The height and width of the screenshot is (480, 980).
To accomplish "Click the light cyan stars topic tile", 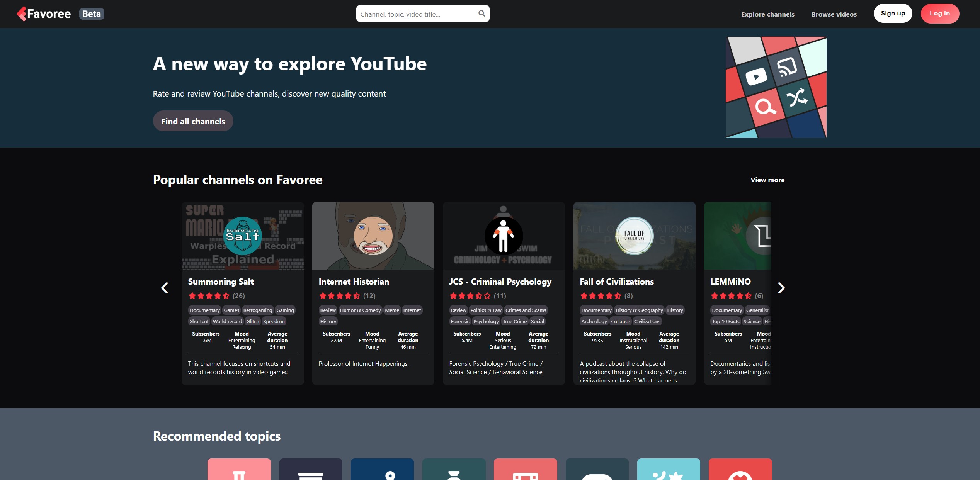I will pos(669,469).
